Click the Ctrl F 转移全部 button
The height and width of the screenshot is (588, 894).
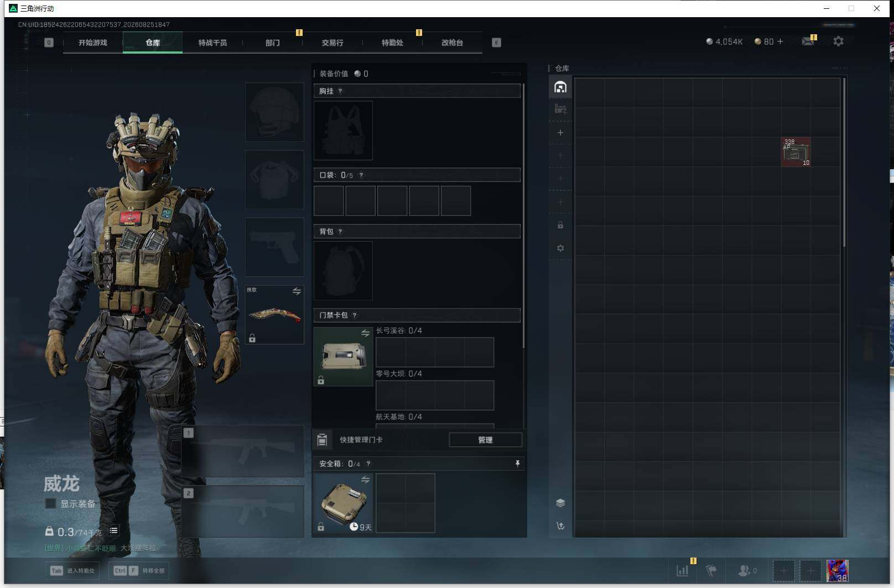(139, 571)
